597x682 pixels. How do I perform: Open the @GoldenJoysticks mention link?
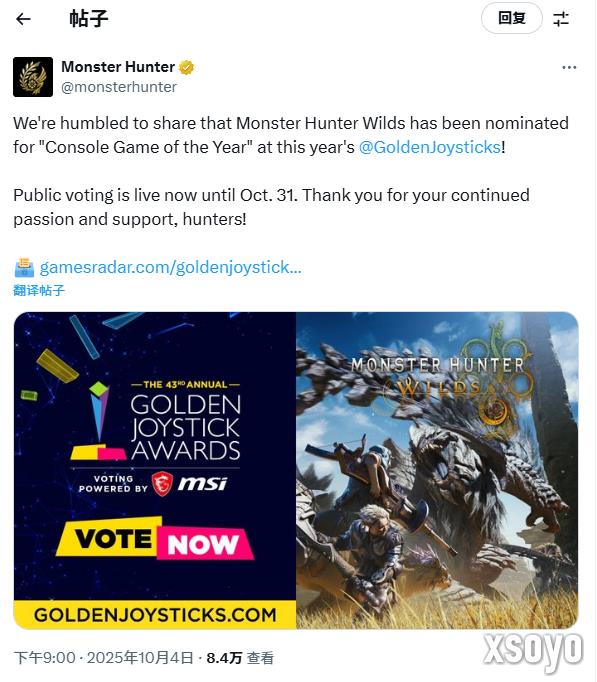[430, 147]
